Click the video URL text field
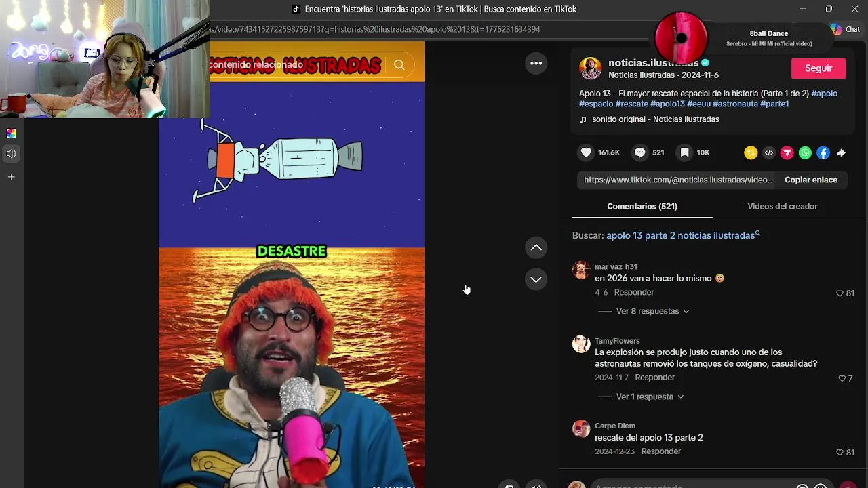The width and height of the screenshot is (868, 488). (678, 180)
